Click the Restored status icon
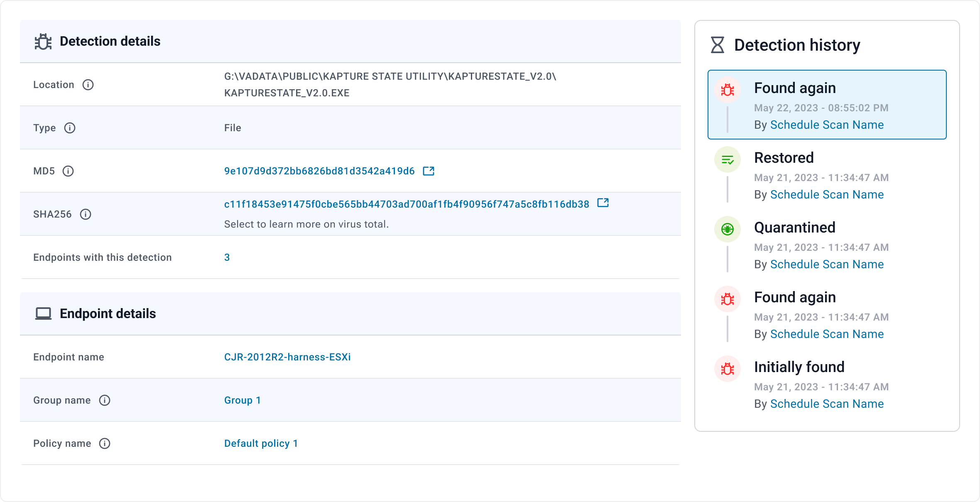This screenshot has width=980, height=502. pos(728,159)
